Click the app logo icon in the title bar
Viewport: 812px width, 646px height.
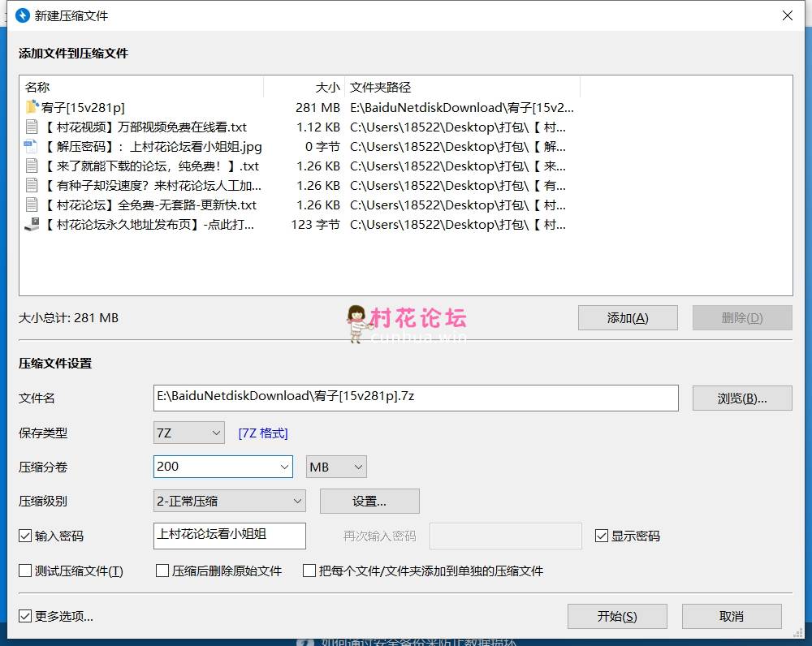coord(22,15)
